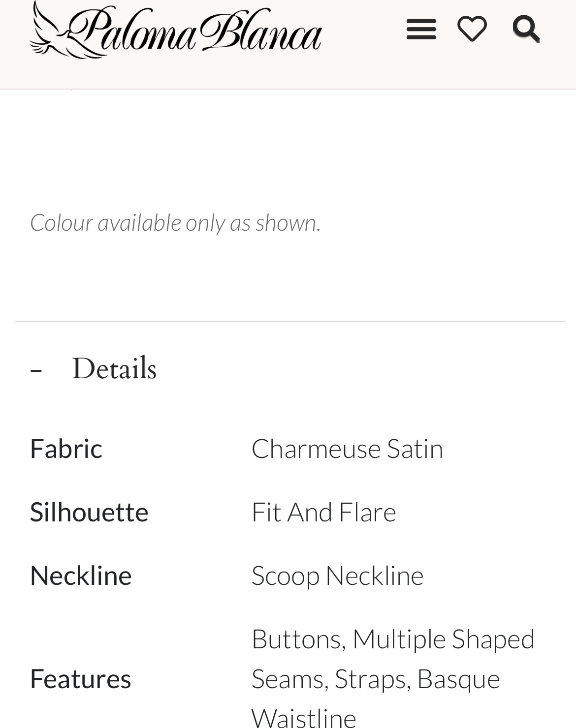Click the search magnifier icon
This screenshot has height=728, width=576.
coord(526,29)
